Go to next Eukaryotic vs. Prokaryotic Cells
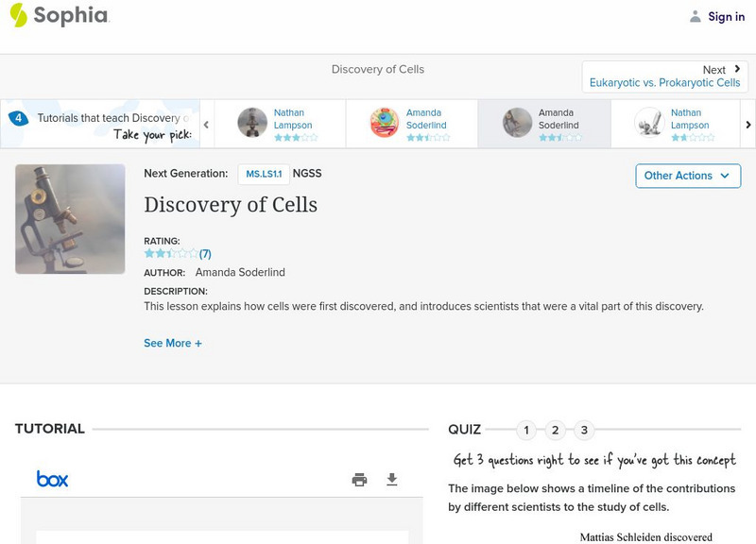 click(x=664, y=76)
